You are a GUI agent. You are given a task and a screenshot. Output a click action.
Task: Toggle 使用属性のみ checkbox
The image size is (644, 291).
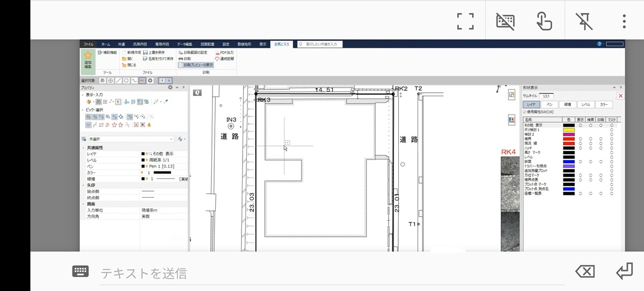click(x=525, y=112)
